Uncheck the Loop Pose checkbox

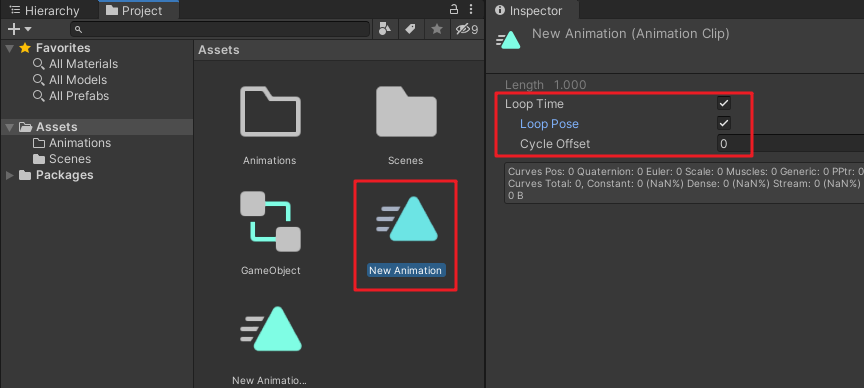pyautogui.click(x=724, y=123)
